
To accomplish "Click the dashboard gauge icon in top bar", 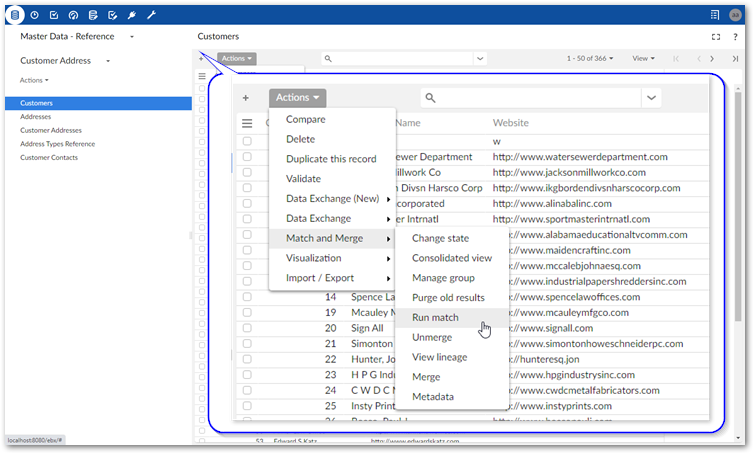I will point(73,15).
